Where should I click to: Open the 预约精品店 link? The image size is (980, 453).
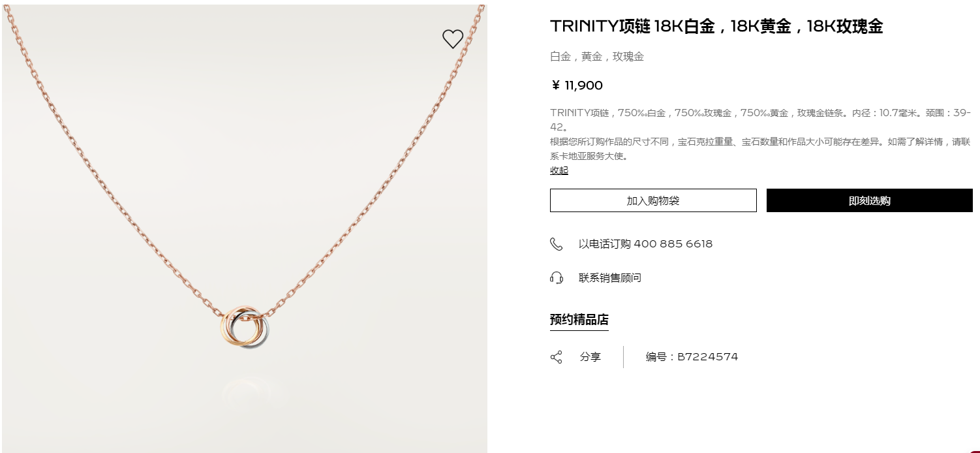(579, 320)
